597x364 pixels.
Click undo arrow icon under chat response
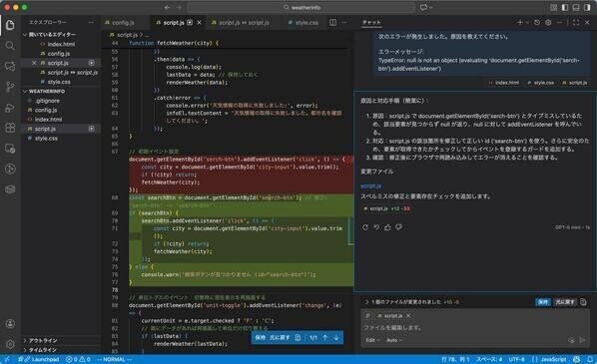click(376, 227)
